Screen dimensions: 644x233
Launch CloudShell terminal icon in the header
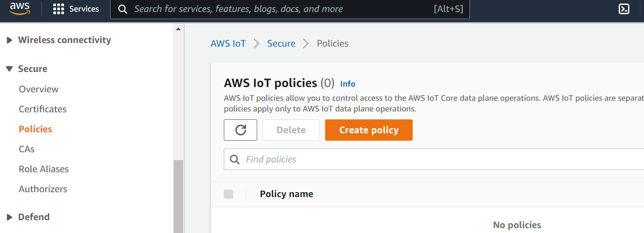click(x=624, y=9)
